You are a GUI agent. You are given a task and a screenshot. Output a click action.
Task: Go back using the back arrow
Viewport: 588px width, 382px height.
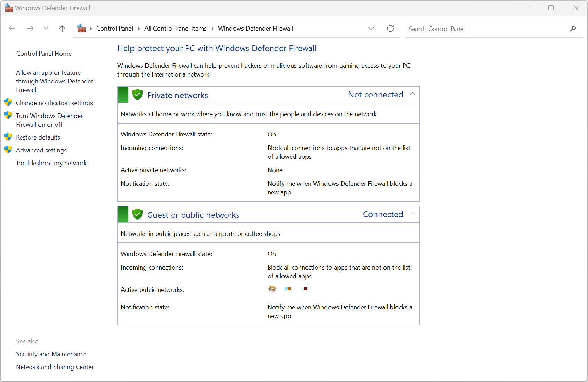pos(12,29)
